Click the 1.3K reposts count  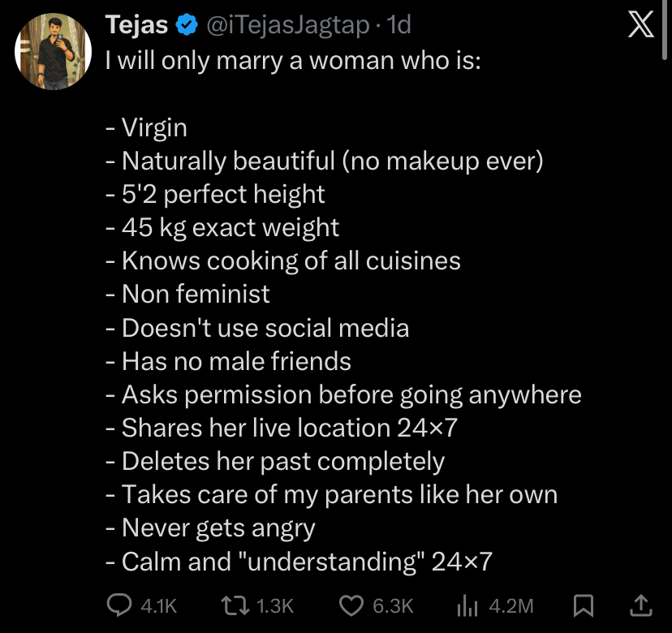(x=274, y=605)
